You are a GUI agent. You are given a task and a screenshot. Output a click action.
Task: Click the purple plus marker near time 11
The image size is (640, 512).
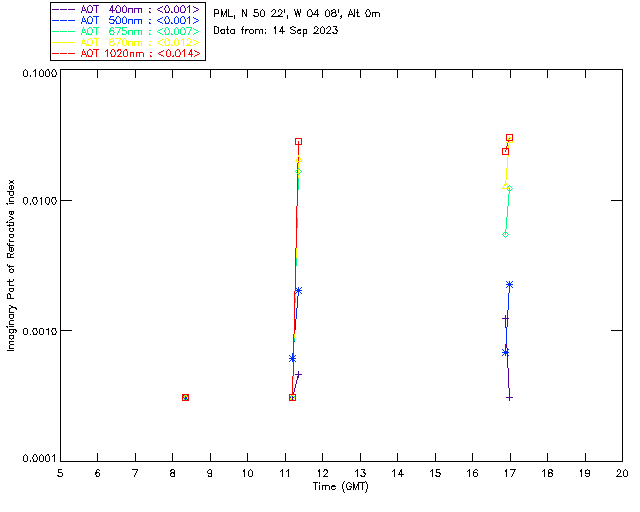[298, 374]
